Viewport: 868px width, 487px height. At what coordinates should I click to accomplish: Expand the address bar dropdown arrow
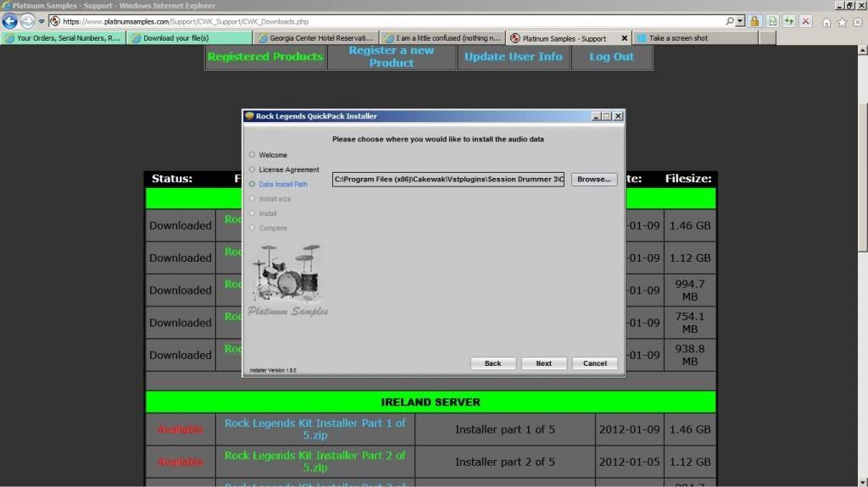click(x=740, y=21)
